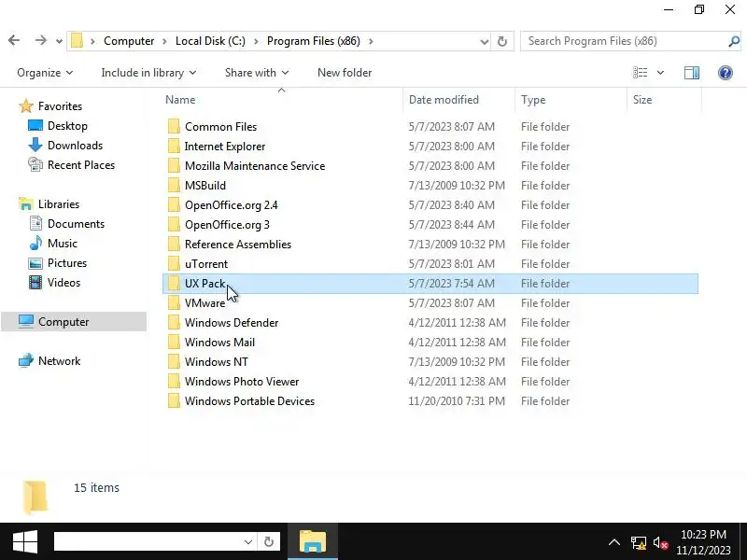Select the Internet Explorer folder icon

pos(174,146)
